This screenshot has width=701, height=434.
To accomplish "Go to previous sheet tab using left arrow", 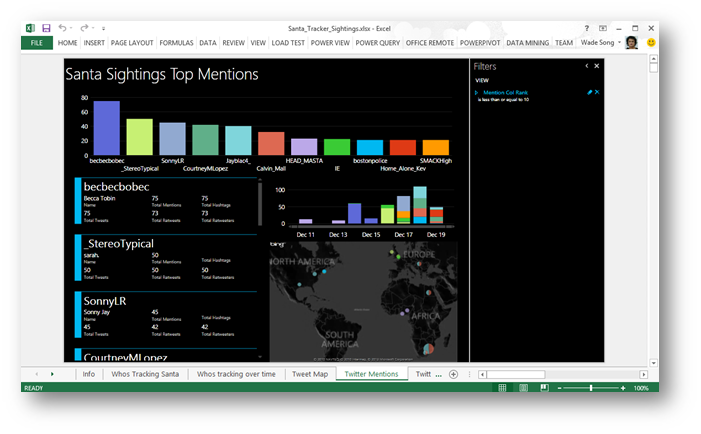I will 37,374.
